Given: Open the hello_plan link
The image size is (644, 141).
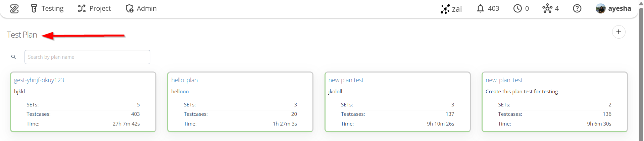Looking at the screenshot, I should point(185,80).
